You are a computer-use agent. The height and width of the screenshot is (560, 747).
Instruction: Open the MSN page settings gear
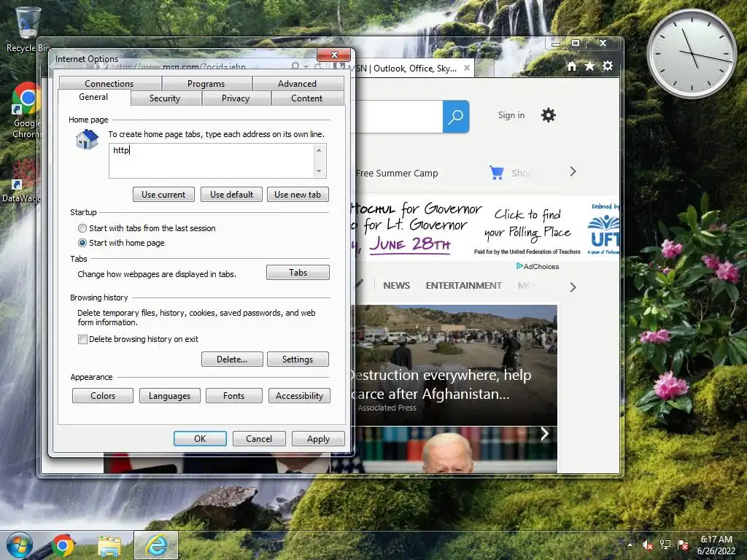coord(549,114)
